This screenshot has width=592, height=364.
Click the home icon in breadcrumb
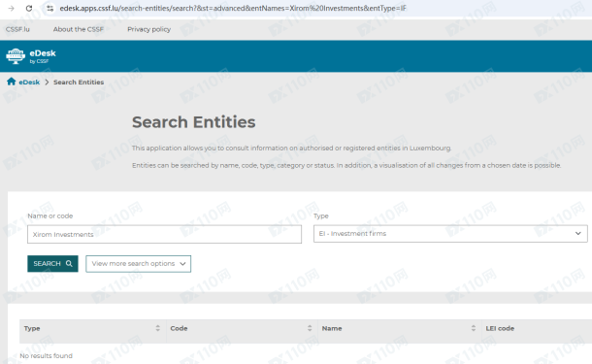click(x=11, y=82)
